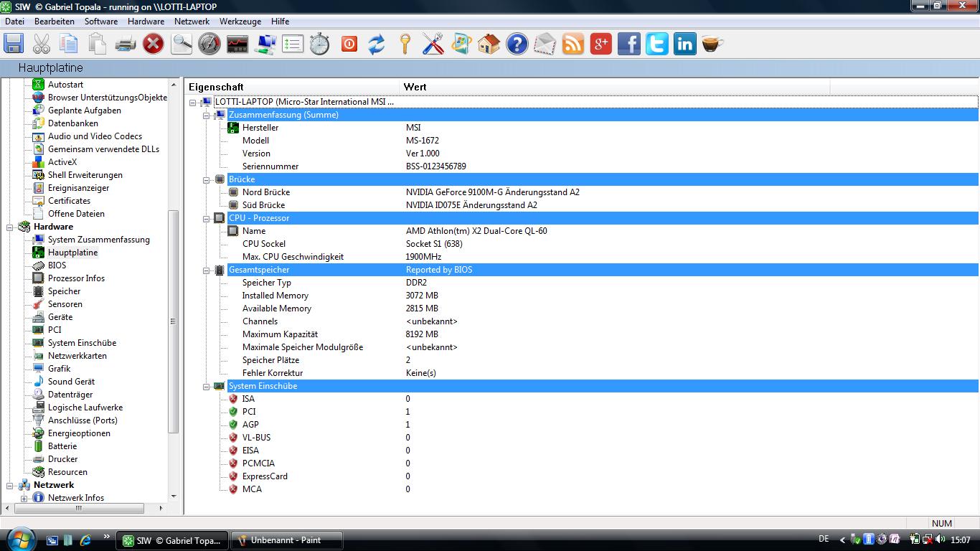Select Batterie in the tree
Screen dimensions: 980x551
point(62,446)
